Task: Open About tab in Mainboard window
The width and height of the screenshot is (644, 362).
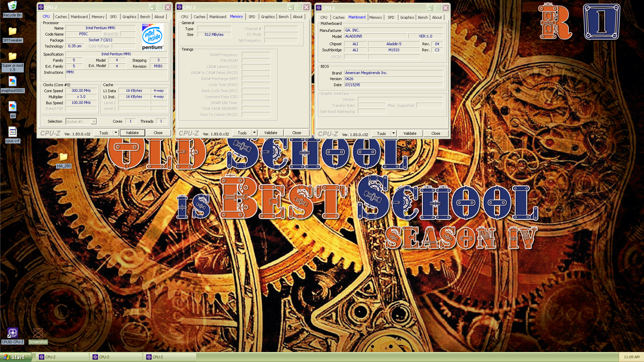Action: (437, 17)
